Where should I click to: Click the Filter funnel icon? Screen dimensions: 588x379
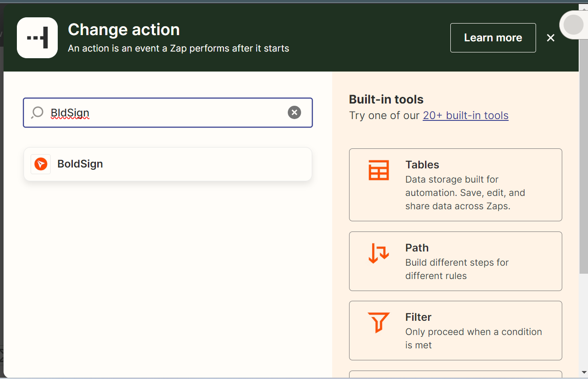tap(379, 322)
